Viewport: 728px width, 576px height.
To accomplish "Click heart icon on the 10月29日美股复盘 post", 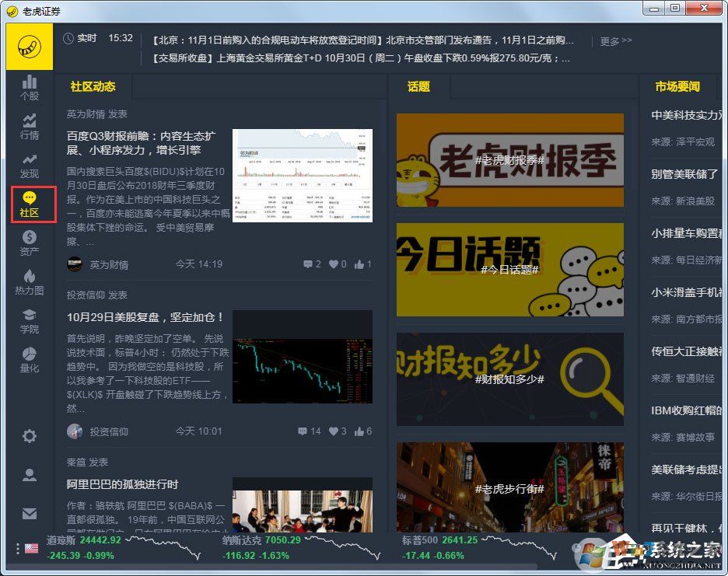I will click(x=334, y=431).
